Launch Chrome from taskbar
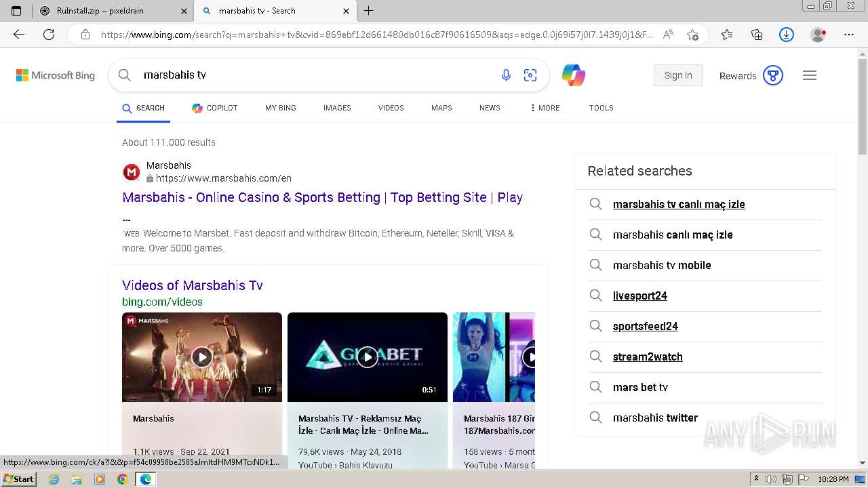 pos(122,479)
